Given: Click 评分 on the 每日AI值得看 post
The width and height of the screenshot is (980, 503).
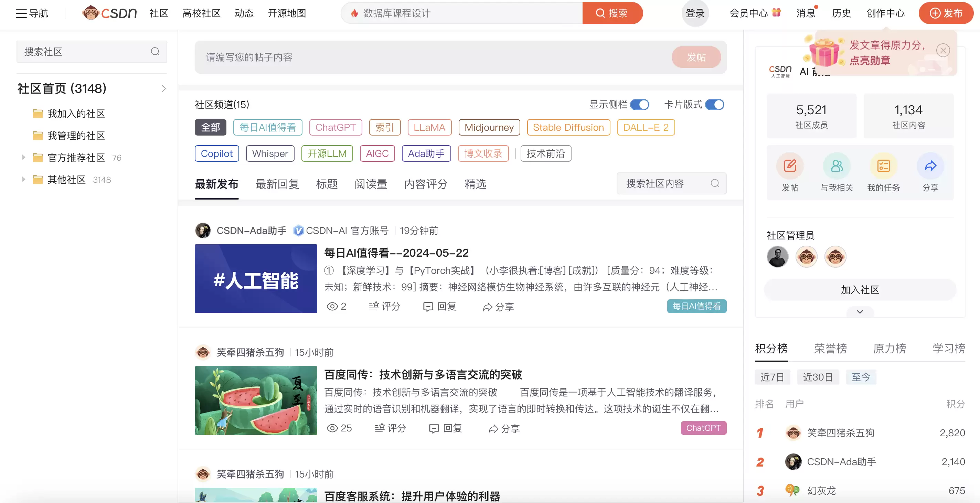Looking at the screenshot, I should 385,306.
